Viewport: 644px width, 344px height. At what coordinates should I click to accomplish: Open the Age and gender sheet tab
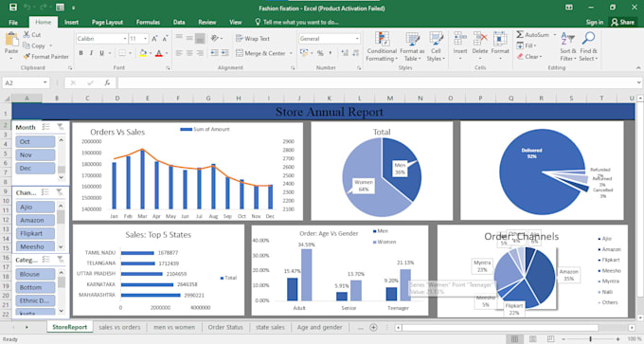(x=319, y=327)
